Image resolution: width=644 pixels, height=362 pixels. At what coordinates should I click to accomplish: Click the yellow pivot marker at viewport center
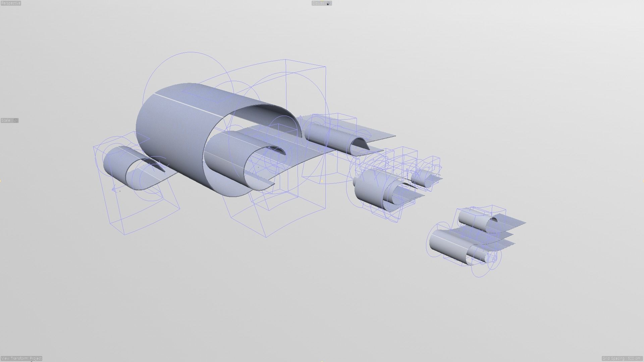322,181
